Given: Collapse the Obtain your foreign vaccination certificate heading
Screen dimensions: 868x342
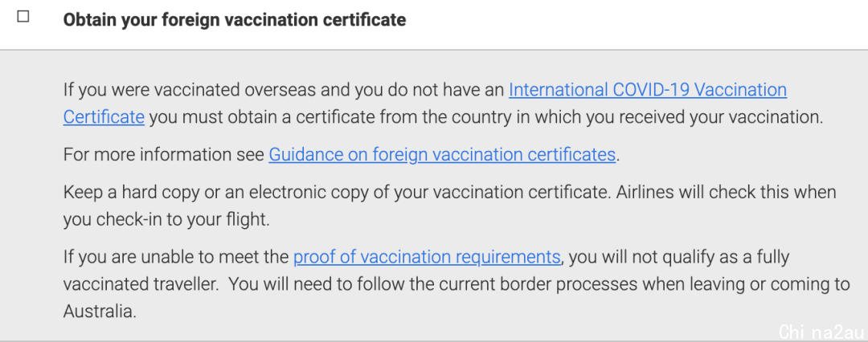Looking at the screenshot, I should coord(234,20).
